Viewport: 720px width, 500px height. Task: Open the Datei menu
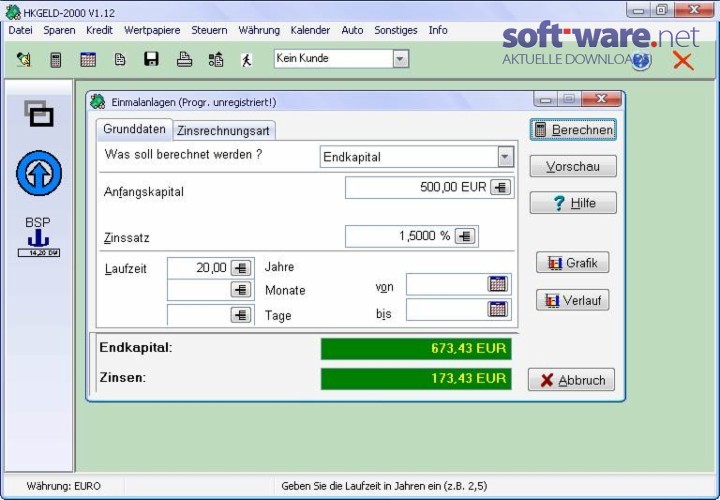click(20, 30)
